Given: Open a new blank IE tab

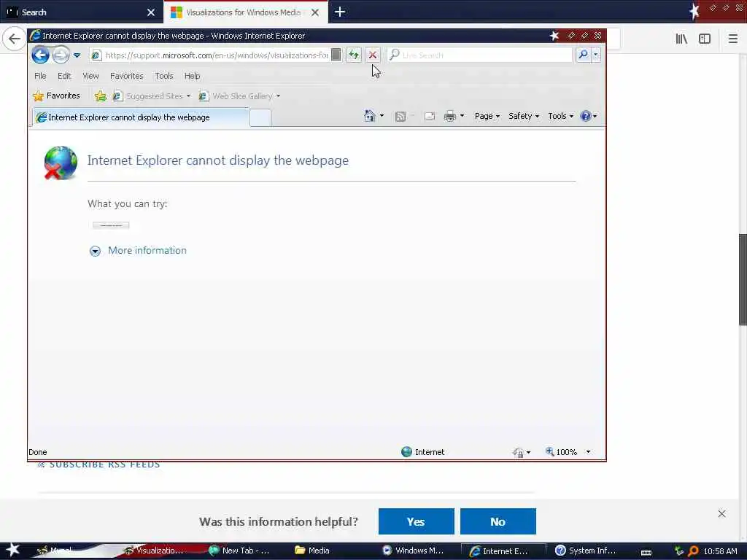Looking at the screenshot, I should pyautogui.click(x=260, y=118).
